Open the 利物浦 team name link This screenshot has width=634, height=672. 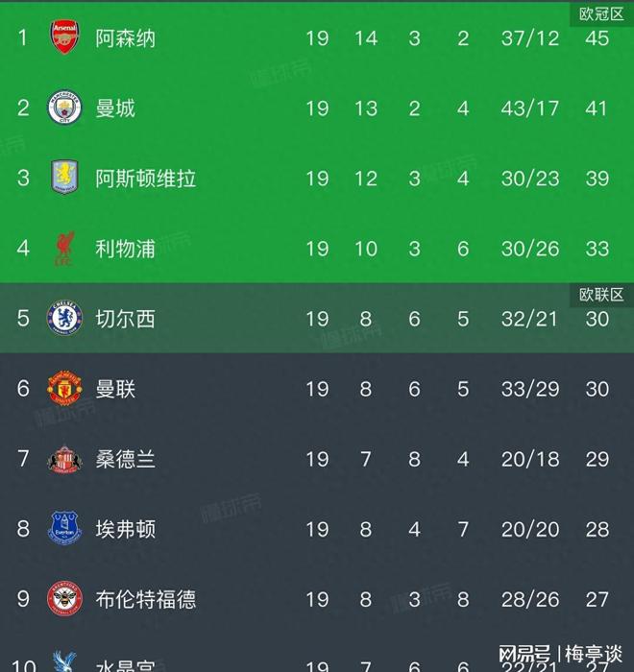126,249
